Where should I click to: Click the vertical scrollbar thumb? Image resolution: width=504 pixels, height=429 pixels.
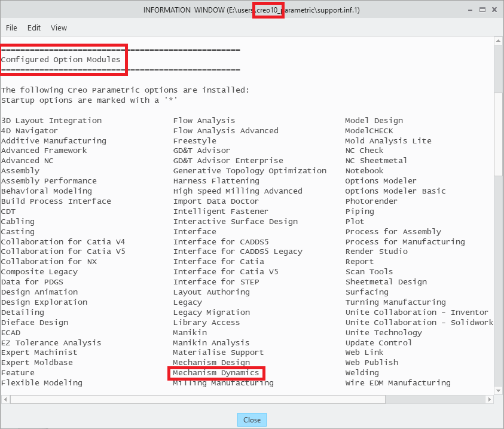click(x=498, y=133)
